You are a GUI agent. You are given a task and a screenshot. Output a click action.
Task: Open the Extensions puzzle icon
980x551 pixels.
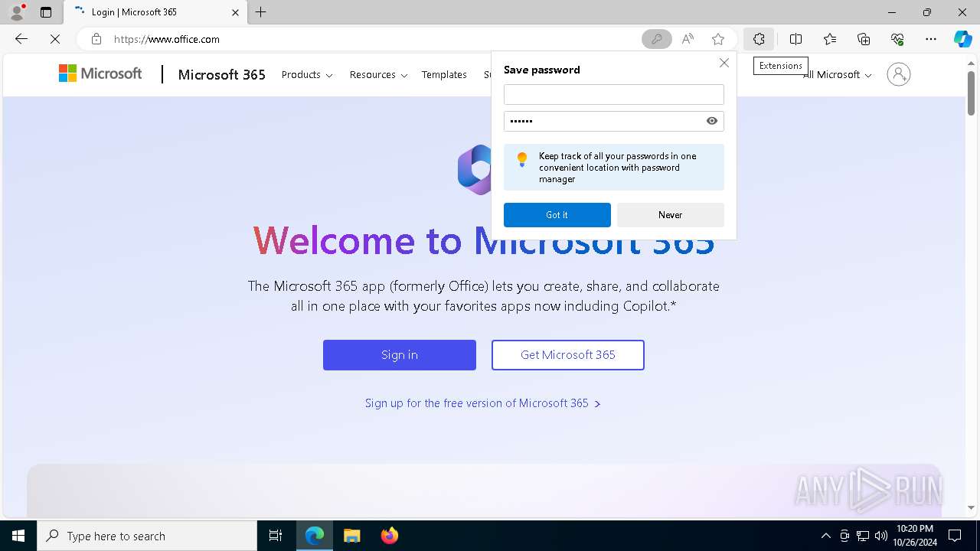pos(758,39)
